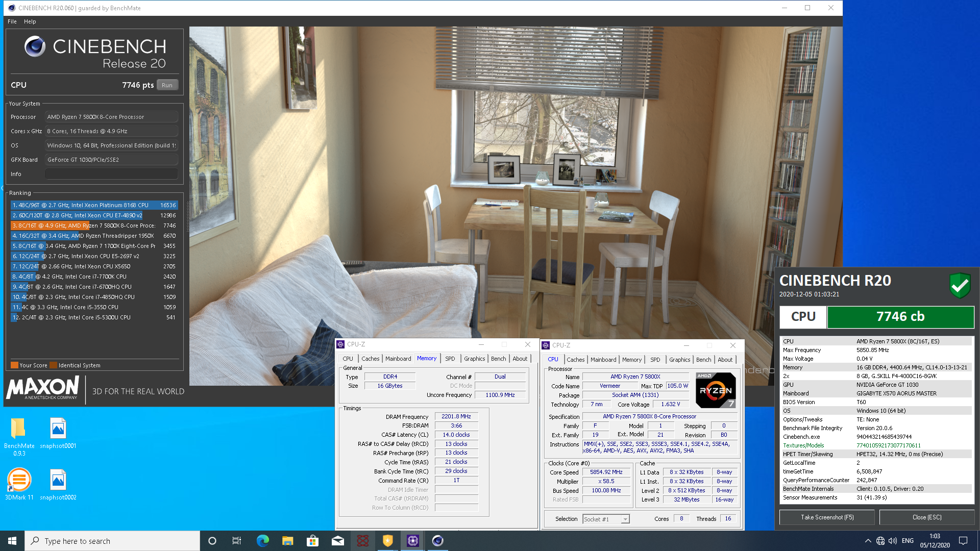Switch to the CPU tab in the memory CPU-Z window
Image resolution: width=980 pixels, height=551 pixels.
[348, 359]
